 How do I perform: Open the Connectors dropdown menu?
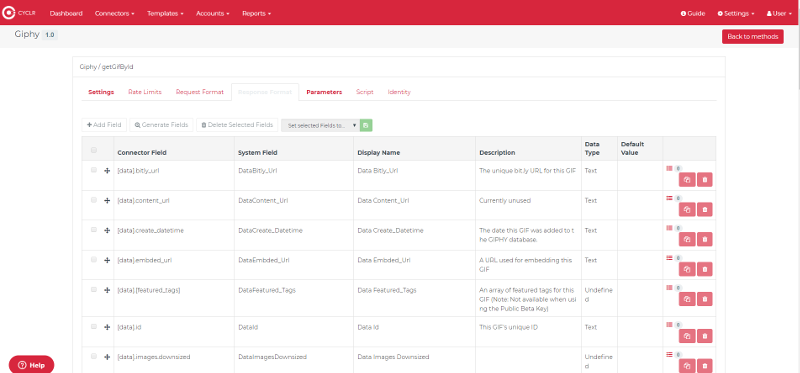click(x=114, y=13)
